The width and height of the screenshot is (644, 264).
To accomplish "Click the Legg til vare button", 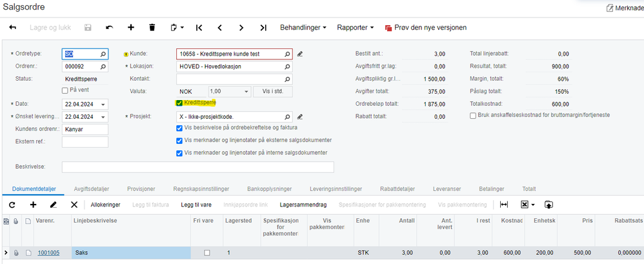I will [196, 205].
